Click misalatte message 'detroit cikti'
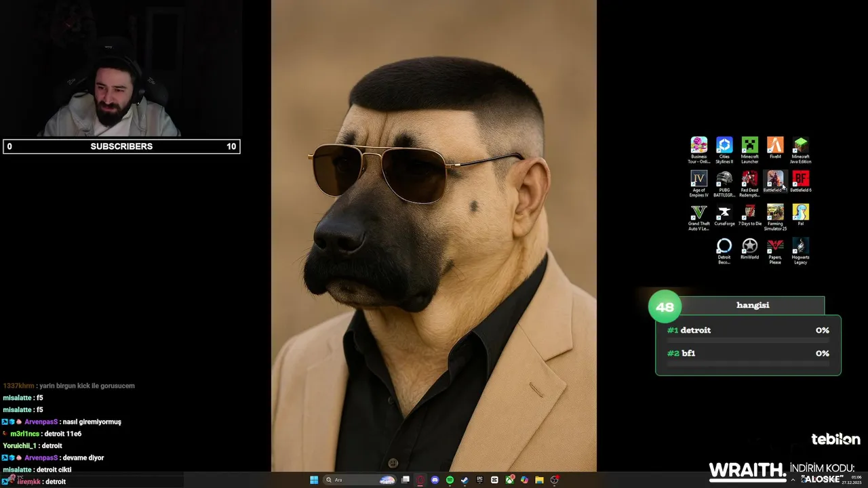This screenshot has width=868, height=488. click(54, 470)
